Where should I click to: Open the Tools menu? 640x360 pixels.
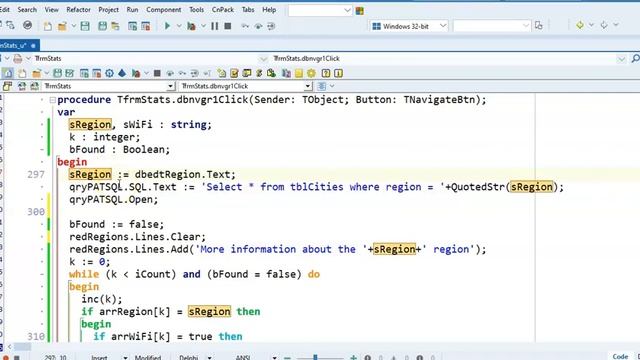coord(196,9)
